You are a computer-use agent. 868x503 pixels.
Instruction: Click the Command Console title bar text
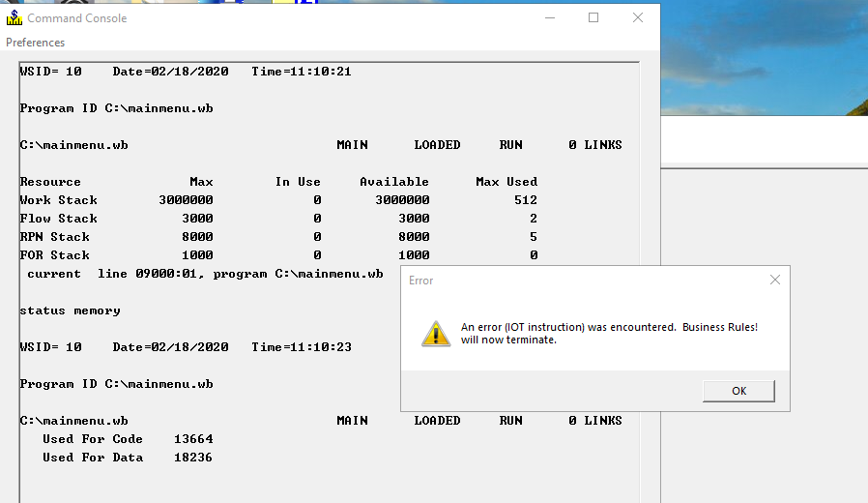pyautogui.click(x=77, y=18)
